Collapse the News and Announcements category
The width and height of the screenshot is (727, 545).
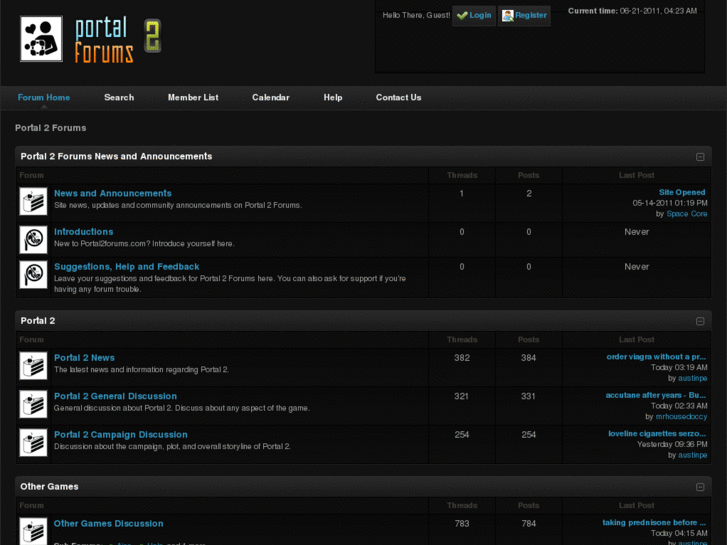click(700, 157)
